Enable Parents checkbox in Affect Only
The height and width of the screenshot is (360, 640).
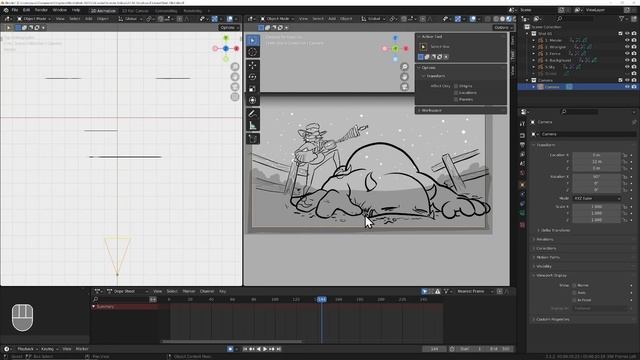pos(456,99)
